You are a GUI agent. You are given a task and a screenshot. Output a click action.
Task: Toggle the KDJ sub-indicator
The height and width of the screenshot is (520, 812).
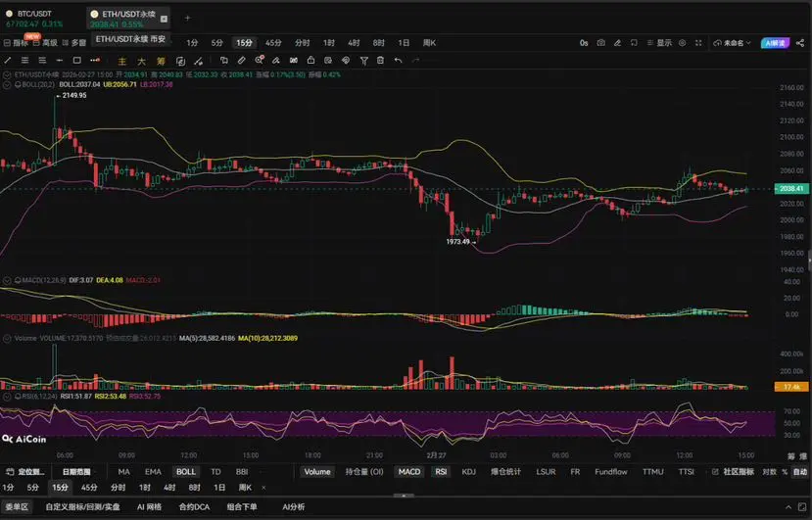coord(468,472)
